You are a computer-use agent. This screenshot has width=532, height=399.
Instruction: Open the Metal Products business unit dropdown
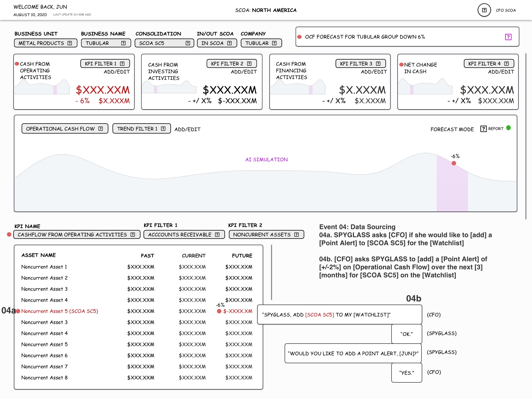click(45, 43)
